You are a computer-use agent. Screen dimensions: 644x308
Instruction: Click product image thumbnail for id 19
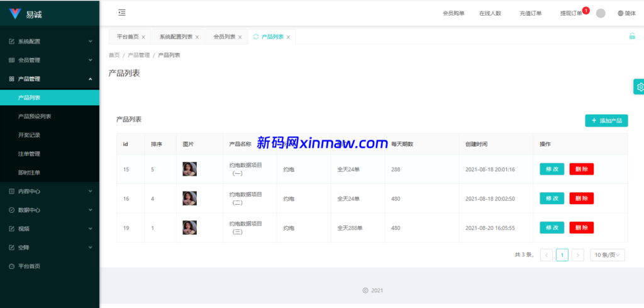(x=190, y=227)
